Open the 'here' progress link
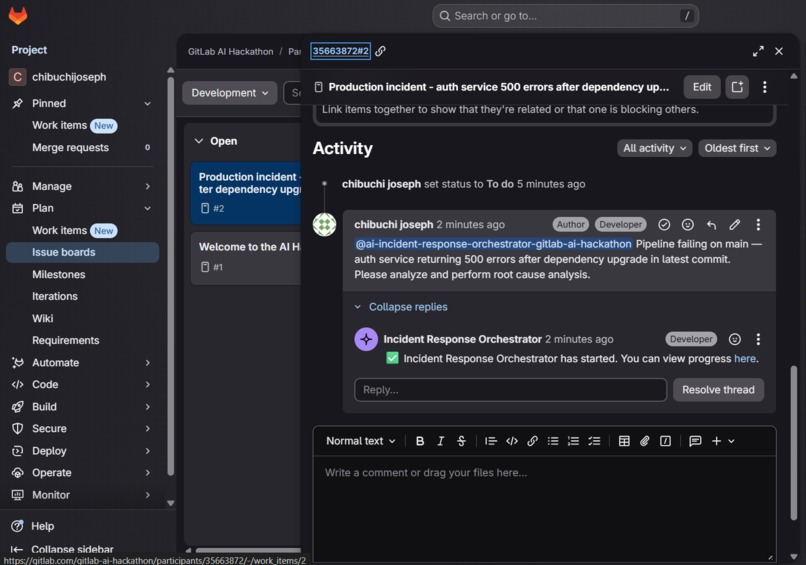The image size is (806, 565). (745, 359)
